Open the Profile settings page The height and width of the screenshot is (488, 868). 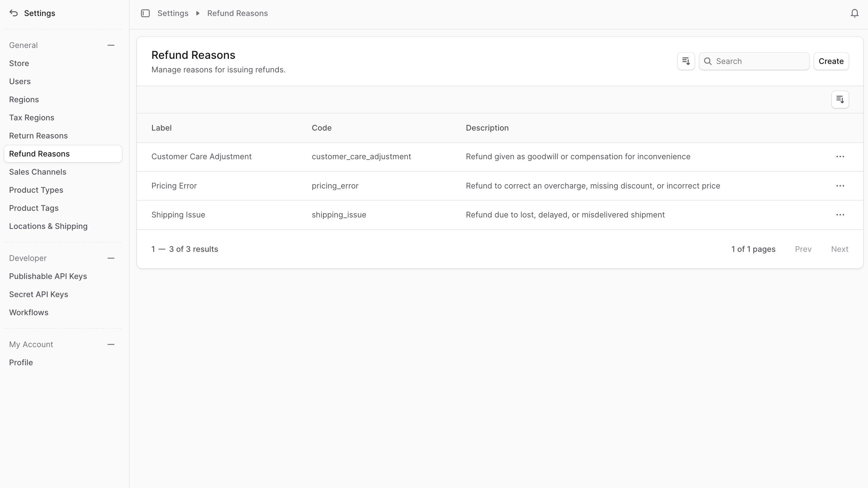coord(21,362)
